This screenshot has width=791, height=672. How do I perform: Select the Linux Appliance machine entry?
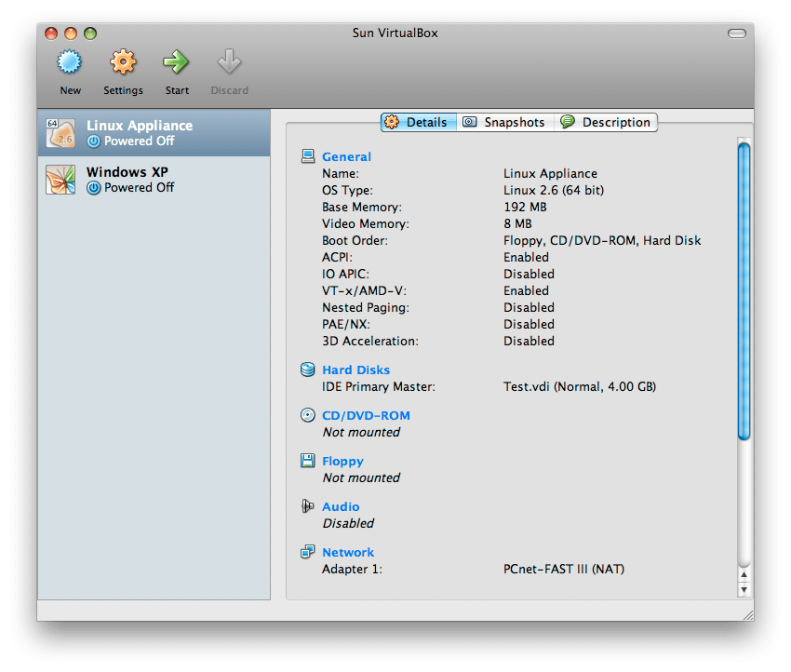click(x=154, y=133)
